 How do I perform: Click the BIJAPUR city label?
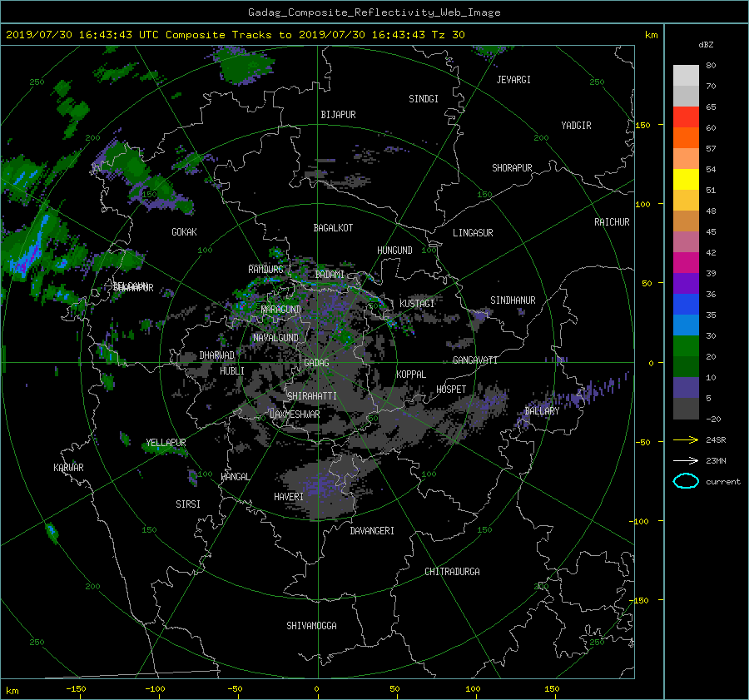pyautogui.click(x=338, y=115)
